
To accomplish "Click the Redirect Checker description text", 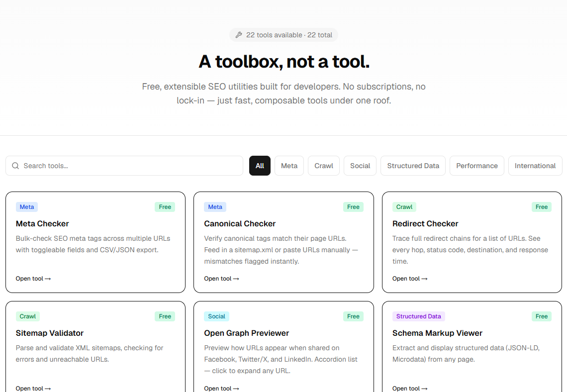I will click(470, 250).
